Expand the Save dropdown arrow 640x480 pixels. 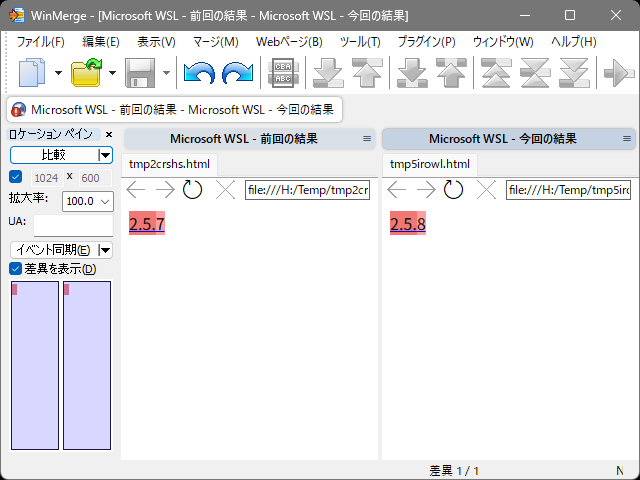(x=166, y=73)
